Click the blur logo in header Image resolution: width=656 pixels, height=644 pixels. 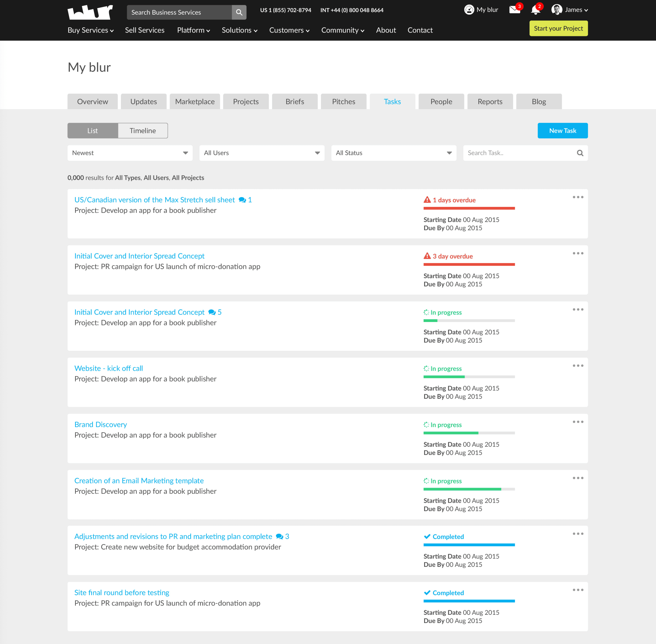click(90, 12)
